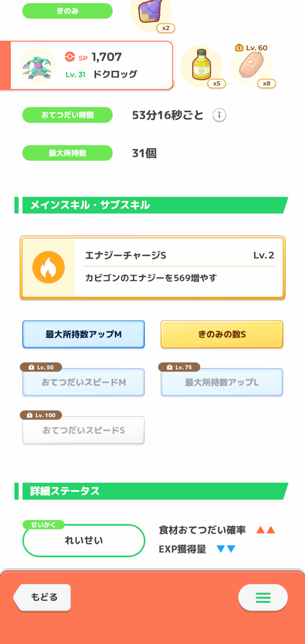Tap the purple berry ingredient icon
The image size is (305, 644).
[150, 12]
